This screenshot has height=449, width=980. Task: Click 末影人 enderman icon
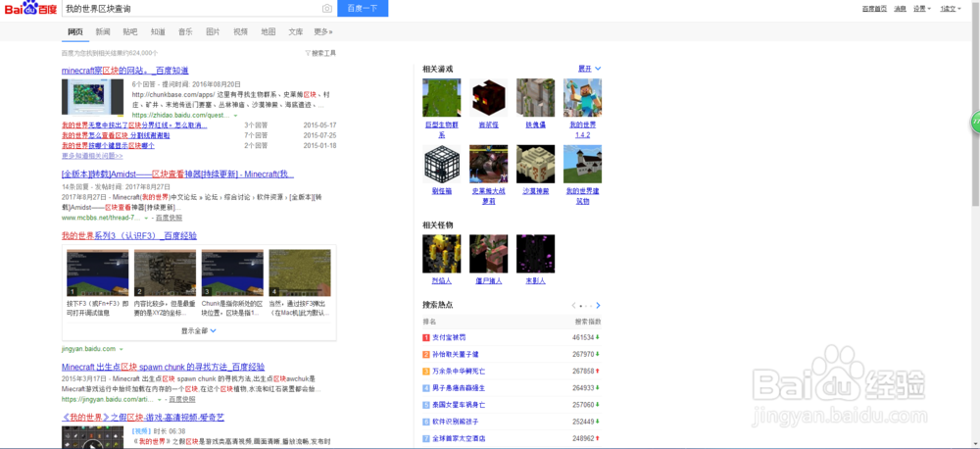[536, 254]
